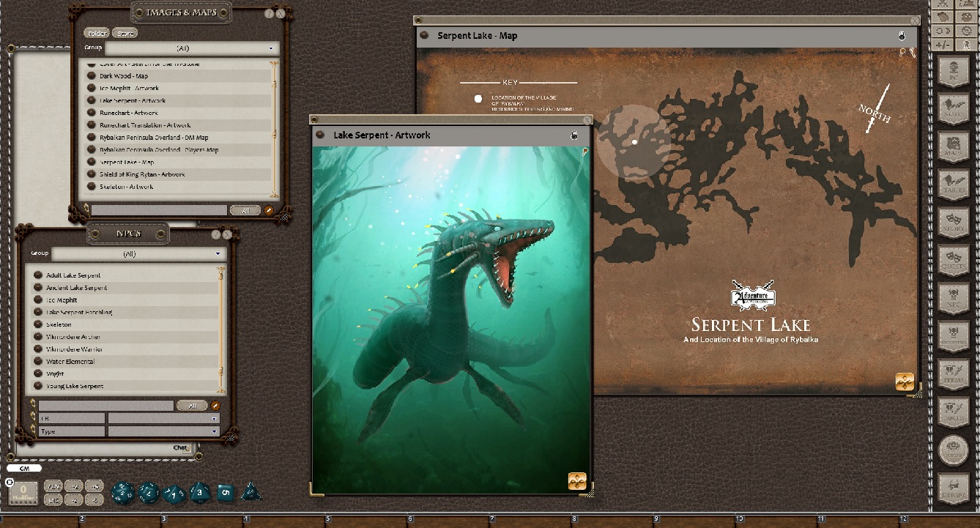Click the die icon on the Serpent Lake titlebar
This screenshot has width=980, height=528.
pos(900,35)
